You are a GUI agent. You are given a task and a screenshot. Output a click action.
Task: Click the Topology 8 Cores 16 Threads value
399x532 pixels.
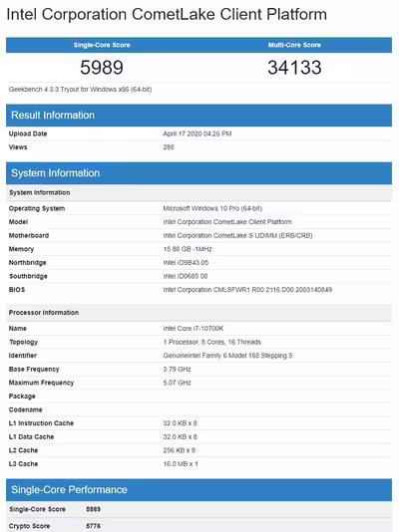click(x=212, y=342)
